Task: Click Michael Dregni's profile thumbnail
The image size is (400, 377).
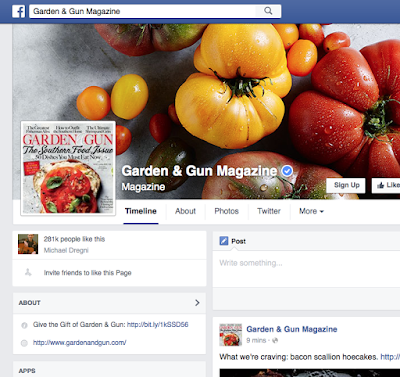Action: pos(28,244)
